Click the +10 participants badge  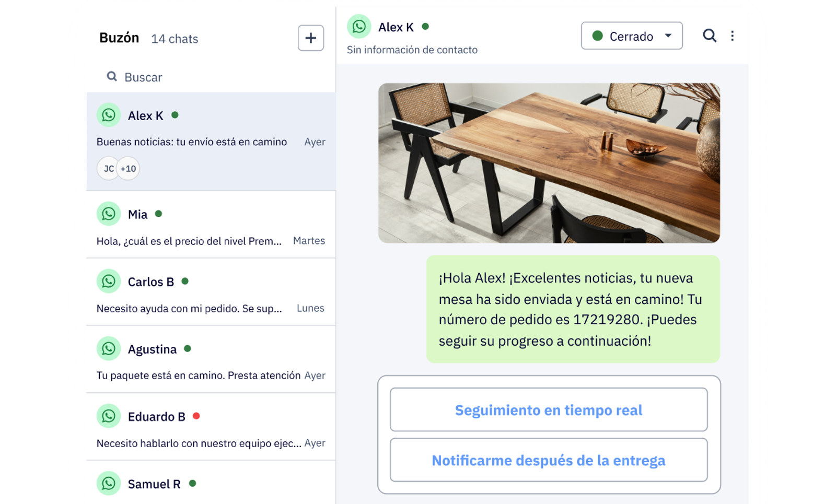point(129,168)
